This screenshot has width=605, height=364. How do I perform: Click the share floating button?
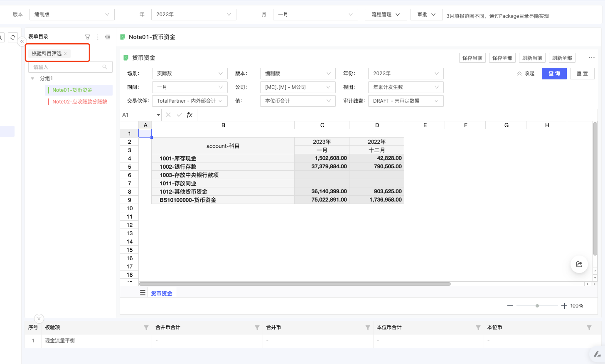tap(579, 264)
